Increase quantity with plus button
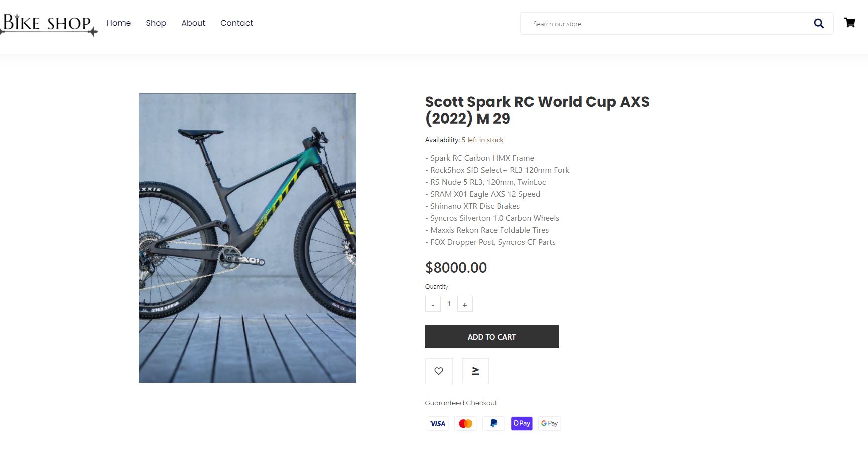Screen dimensions: 868x464 pos(465,304)
